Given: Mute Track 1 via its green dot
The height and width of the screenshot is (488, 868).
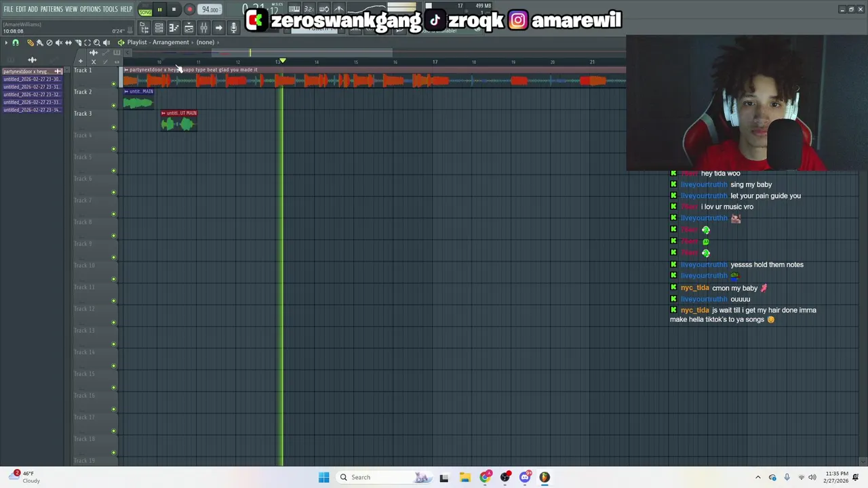Looking at the screenshot, I should click(114, 84).
